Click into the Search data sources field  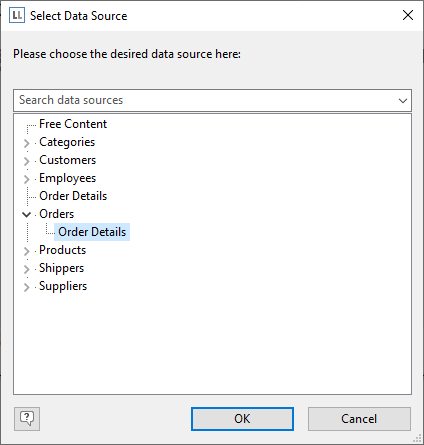tap(207, 100)
